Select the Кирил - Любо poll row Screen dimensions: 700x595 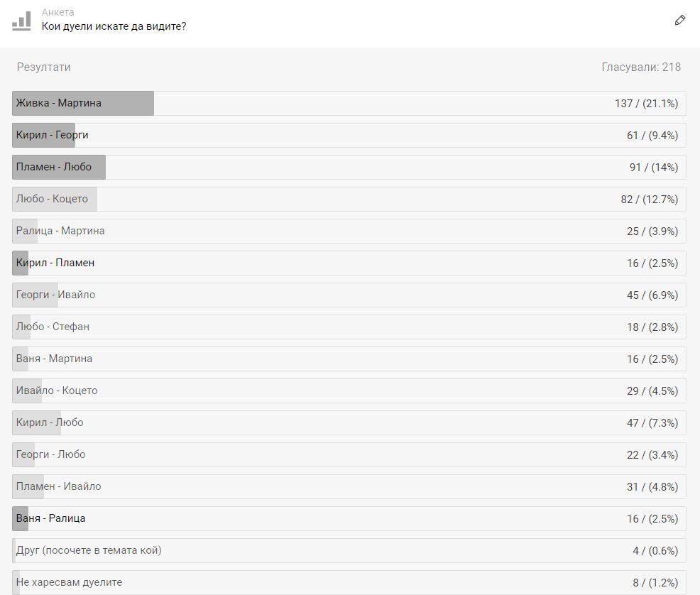(349, 422)
